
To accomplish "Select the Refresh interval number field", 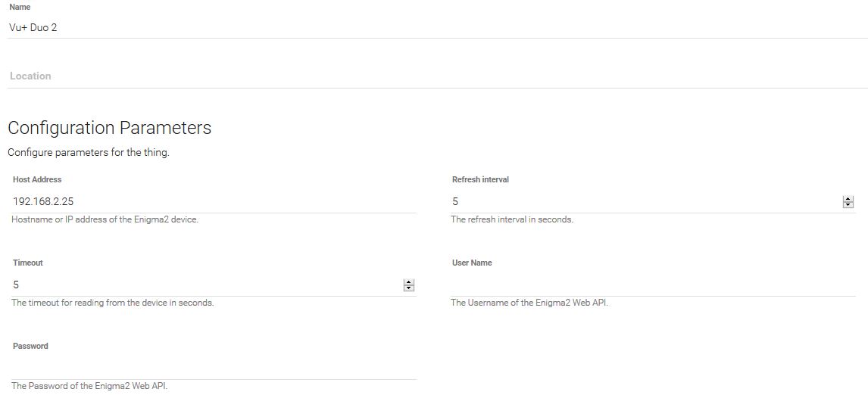I will pos(644,201).
